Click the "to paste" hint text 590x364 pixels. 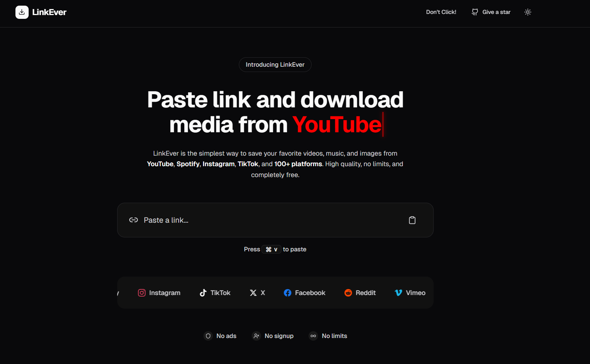295,249
